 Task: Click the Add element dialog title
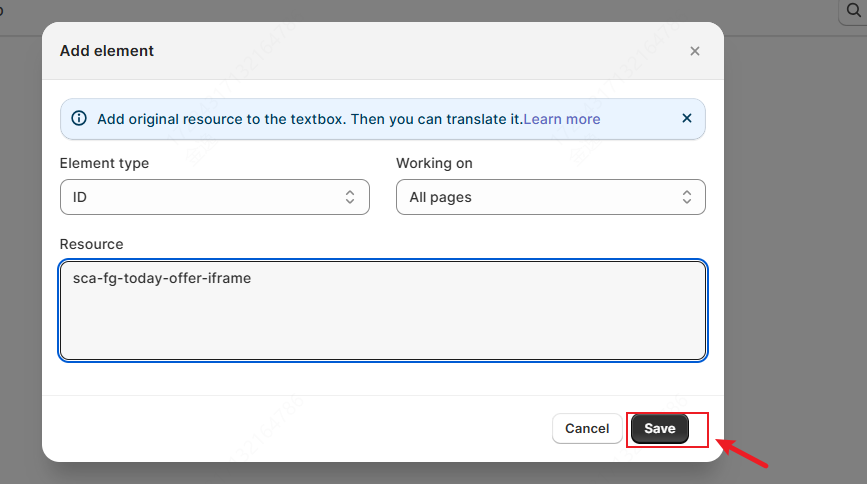point(107,51)
